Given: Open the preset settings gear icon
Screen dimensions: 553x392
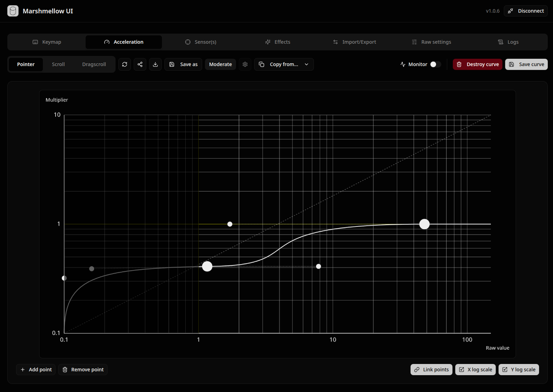Looking at the screenshot, I should click(x=245, y=64).
